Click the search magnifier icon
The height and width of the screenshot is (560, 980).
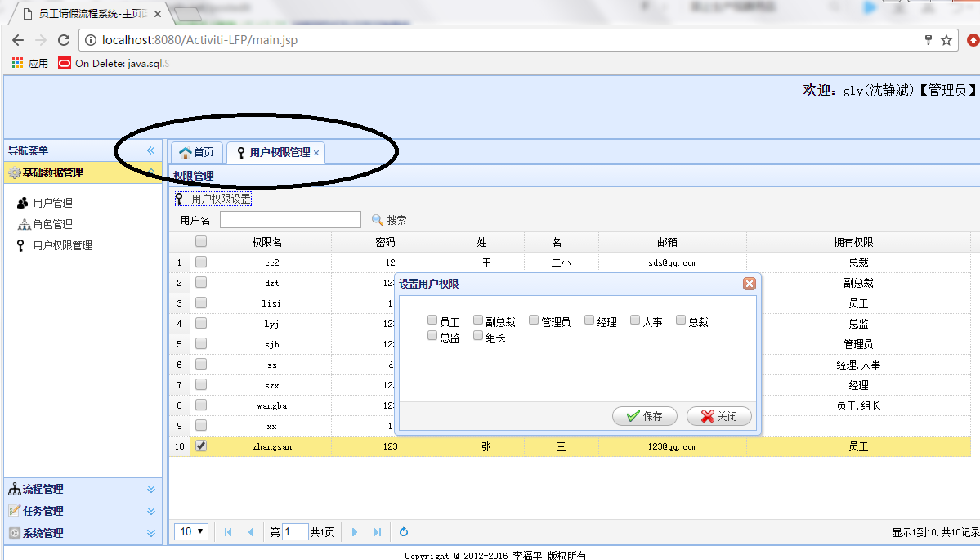tap(377, 220)
